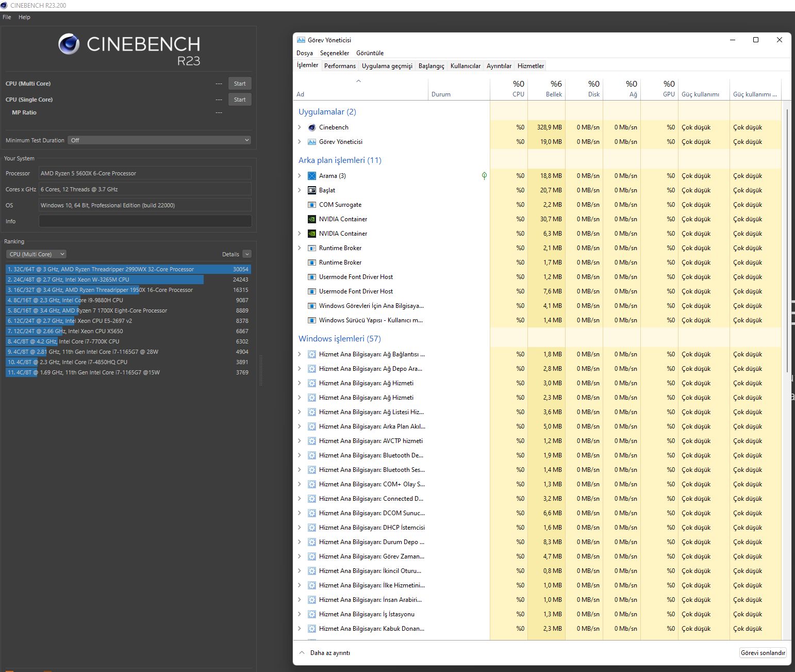795x672 pixels.
Task: Click the Görevi sonlandır button
Action: (x=763, y=653)
